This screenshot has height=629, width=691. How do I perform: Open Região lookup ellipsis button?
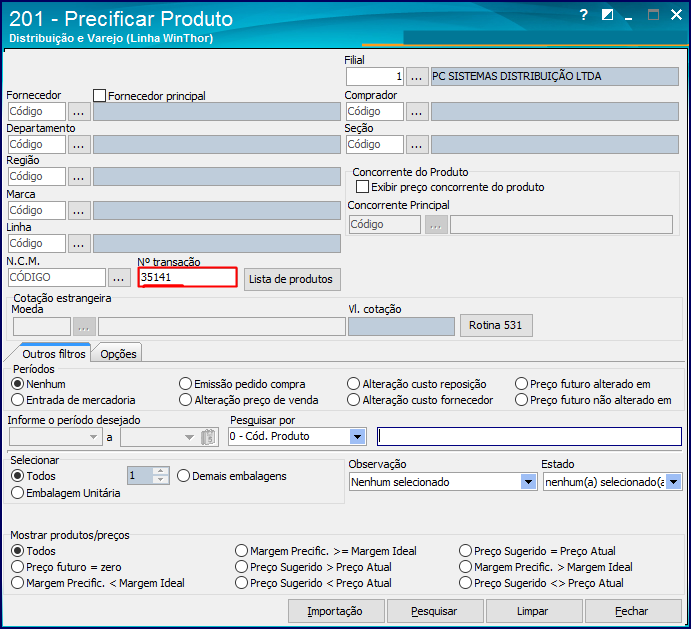tap(79, 177)
